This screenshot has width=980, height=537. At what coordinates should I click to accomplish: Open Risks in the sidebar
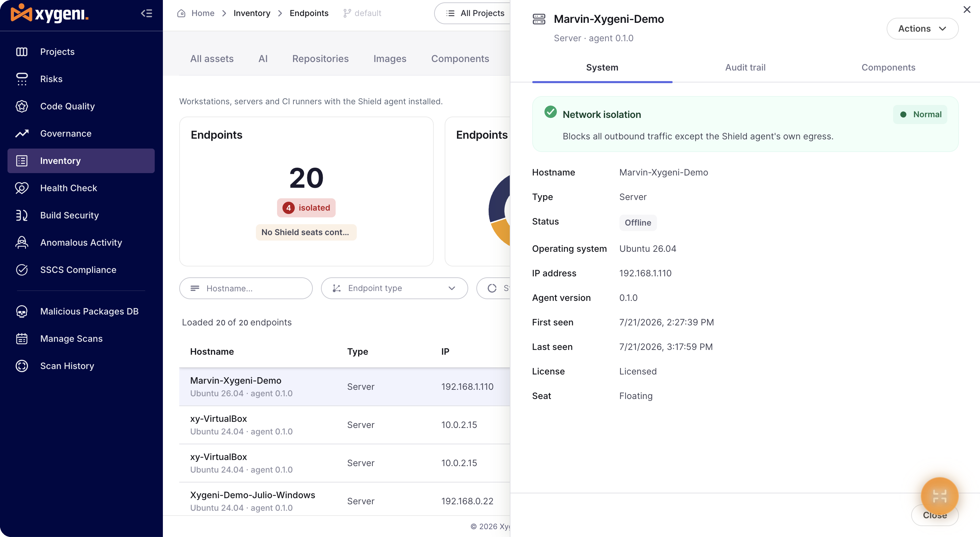pyautogui.click(x=81, y=79)
